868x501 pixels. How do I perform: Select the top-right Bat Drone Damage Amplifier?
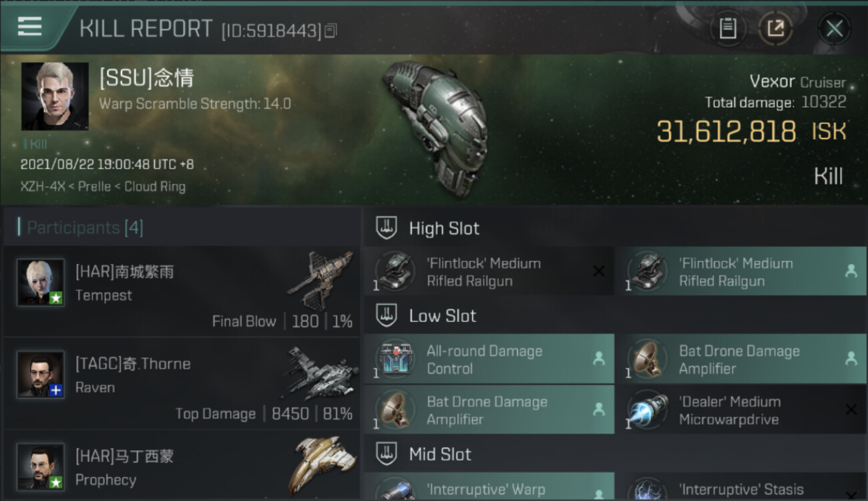coord(741,359)
